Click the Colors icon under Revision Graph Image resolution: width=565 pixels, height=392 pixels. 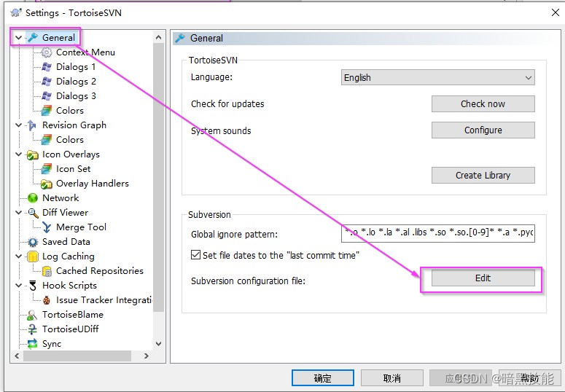tap(47, 139)
